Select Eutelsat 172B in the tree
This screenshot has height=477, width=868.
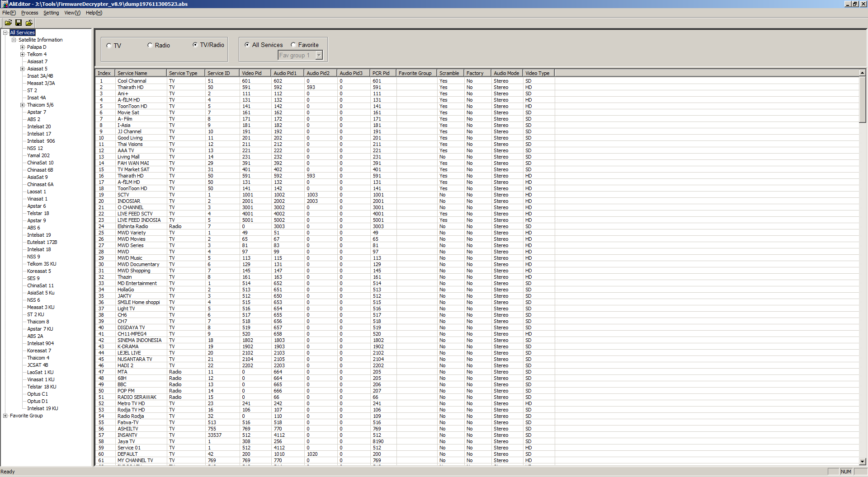coord(42,242)
